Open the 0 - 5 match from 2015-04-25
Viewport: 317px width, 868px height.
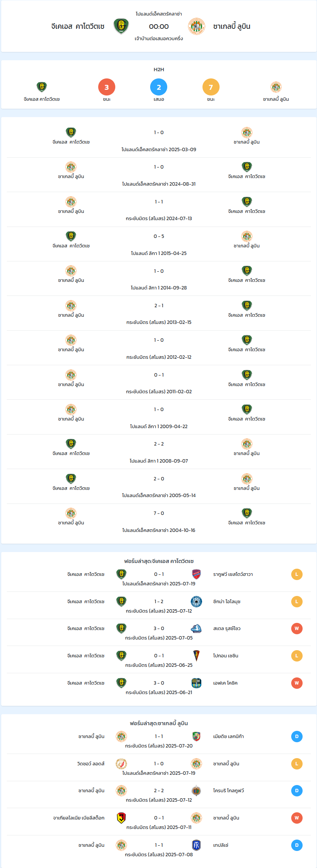click(158, 244)
